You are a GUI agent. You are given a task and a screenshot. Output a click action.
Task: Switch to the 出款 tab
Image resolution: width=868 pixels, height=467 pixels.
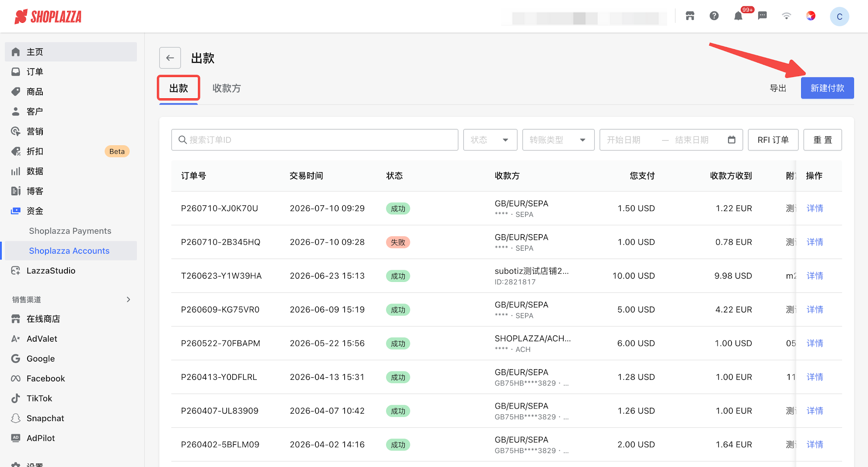tap(178, 88)
